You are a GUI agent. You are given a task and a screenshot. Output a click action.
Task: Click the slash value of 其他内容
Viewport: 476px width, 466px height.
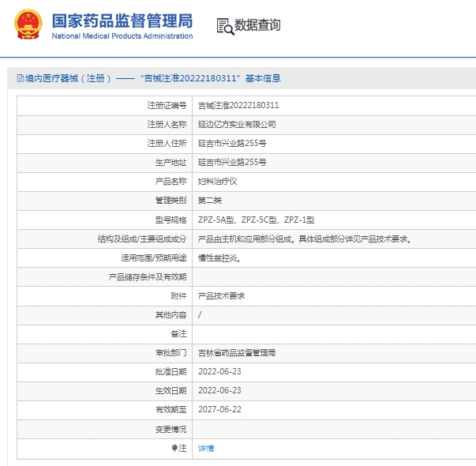point(200,315)
